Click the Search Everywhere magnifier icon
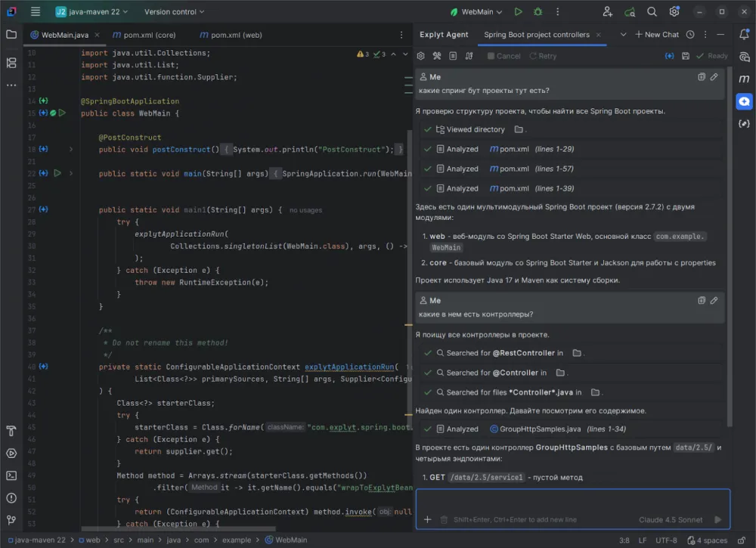The height and width of the screenshot is (548, 756). [652, 12]
